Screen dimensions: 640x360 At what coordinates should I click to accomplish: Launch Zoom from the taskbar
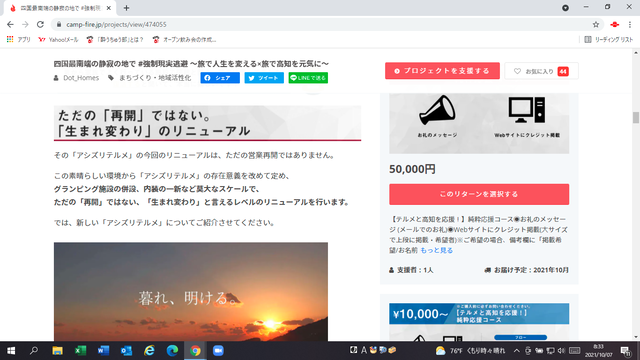pyautogui.click(x=218, y=351)
